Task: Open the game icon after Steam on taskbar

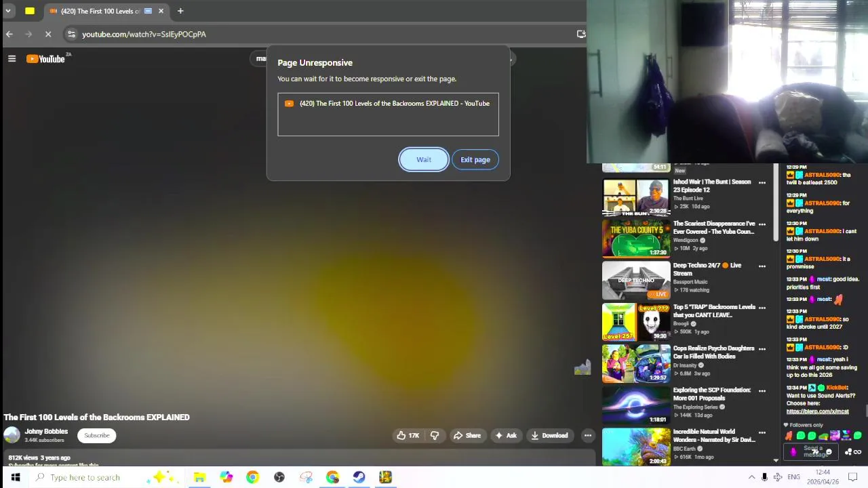Action: [x=385, y=477]
